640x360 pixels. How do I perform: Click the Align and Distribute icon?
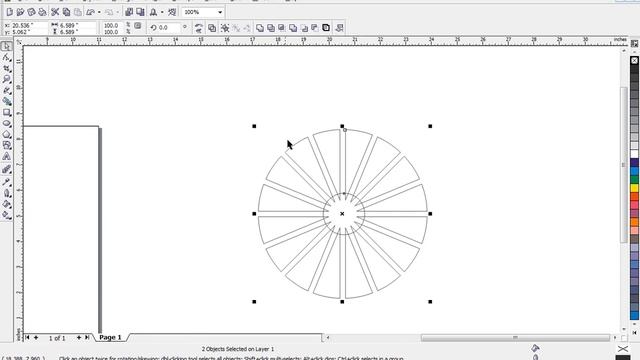(x=339, y=28)
